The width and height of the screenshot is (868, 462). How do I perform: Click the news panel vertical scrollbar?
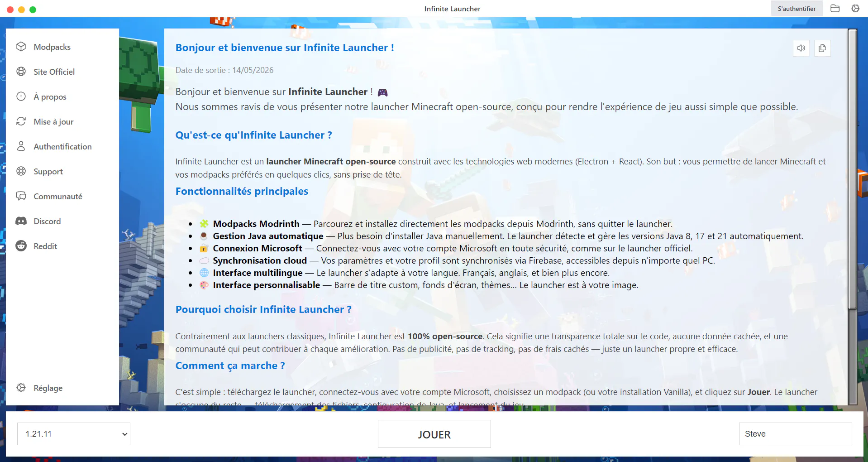(x=853, y=170)
